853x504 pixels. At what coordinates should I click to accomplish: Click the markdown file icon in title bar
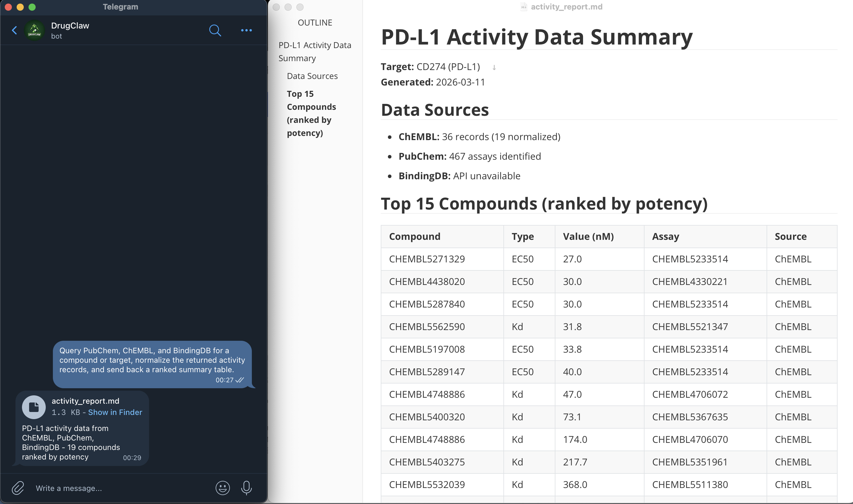click(x=524, y=7)
